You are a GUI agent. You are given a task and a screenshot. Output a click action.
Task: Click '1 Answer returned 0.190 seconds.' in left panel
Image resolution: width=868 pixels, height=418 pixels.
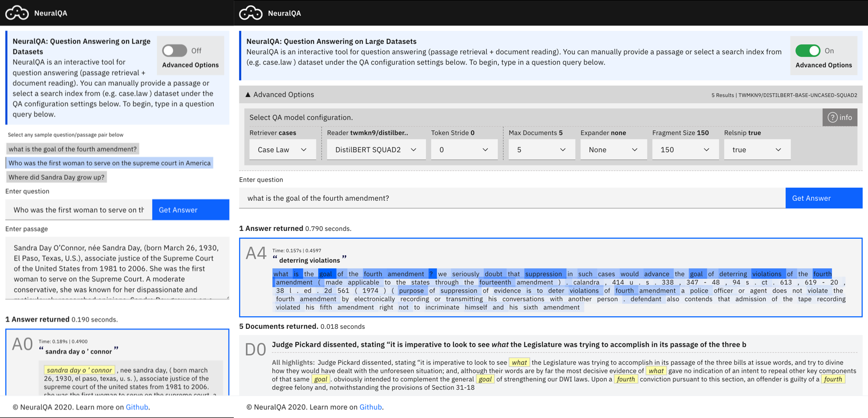[61, 319]
